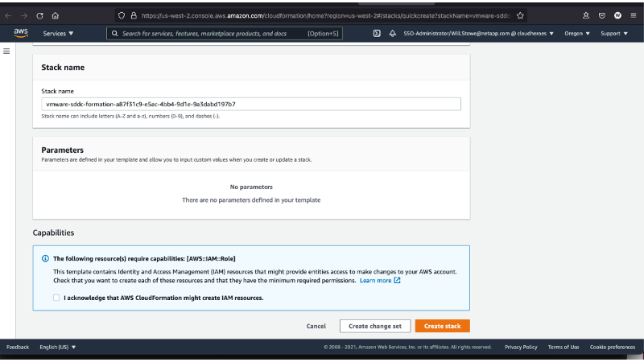Open the AWS CloudShell icon
The width and height of the screenshot is (644, 362).
click(x=377, y=34)
